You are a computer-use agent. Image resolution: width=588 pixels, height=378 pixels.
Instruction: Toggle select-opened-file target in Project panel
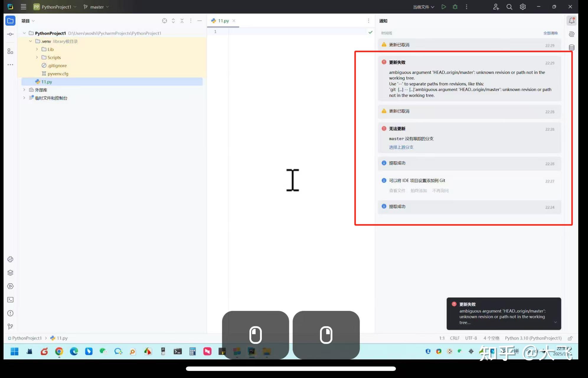164,21
